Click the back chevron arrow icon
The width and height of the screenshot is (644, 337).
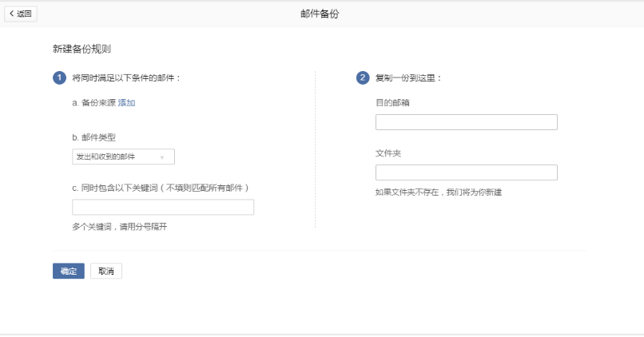click(x=11, y=14)
